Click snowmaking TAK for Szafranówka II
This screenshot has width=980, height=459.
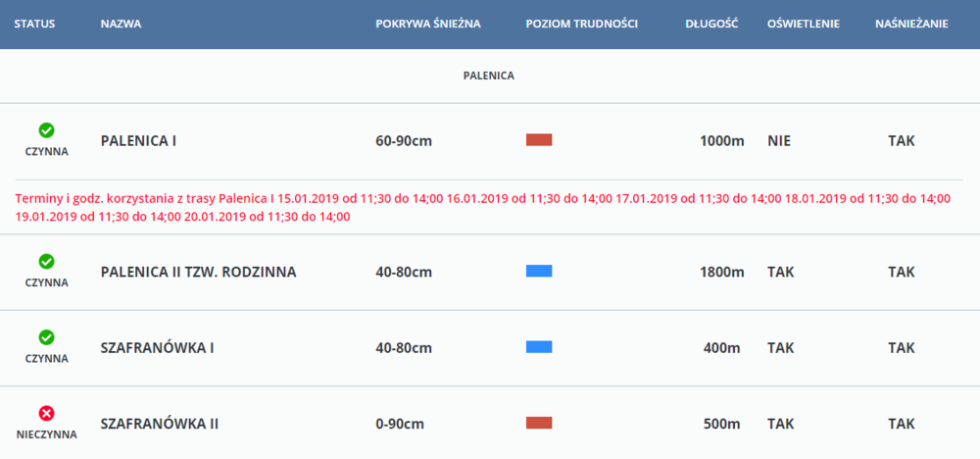[x=902, y=424]
